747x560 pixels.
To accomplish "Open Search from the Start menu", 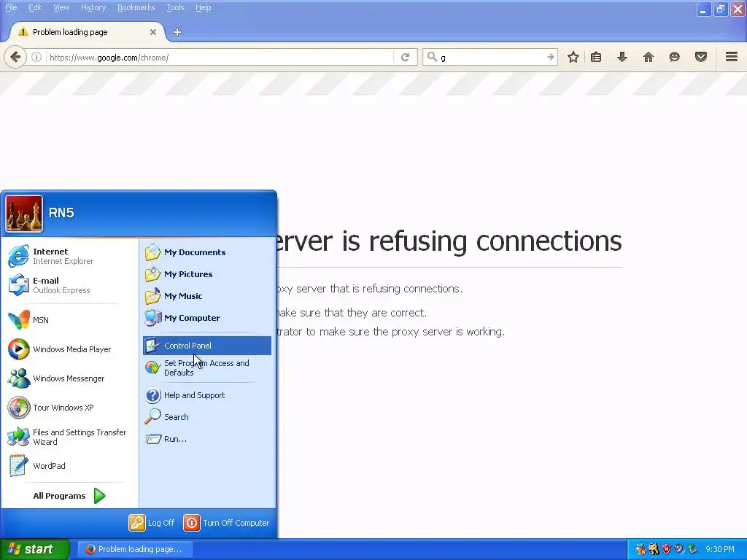I will click(x=207, y=417).
